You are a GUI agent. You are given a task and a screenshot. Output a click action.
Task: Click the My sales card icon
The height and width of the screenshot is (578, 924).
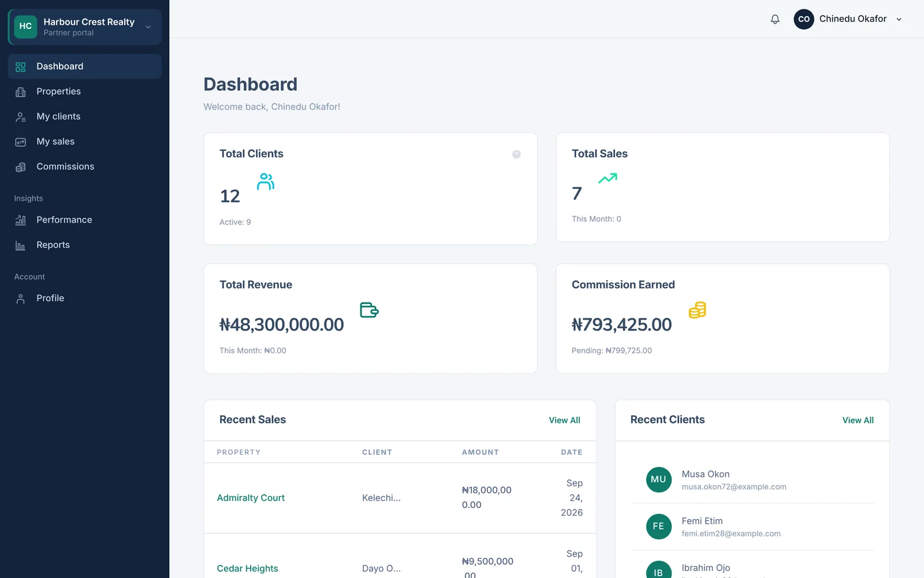click(x=21, y=142)
